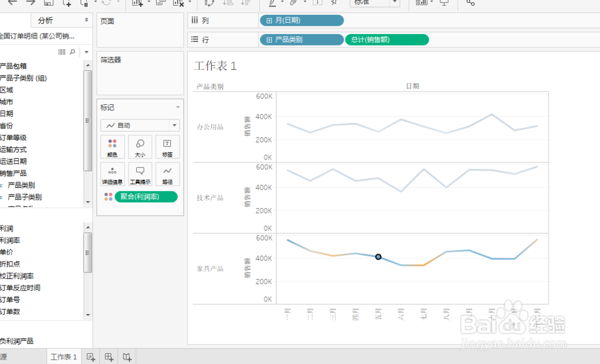Open the 路径 path mark card

pos(167,175)
